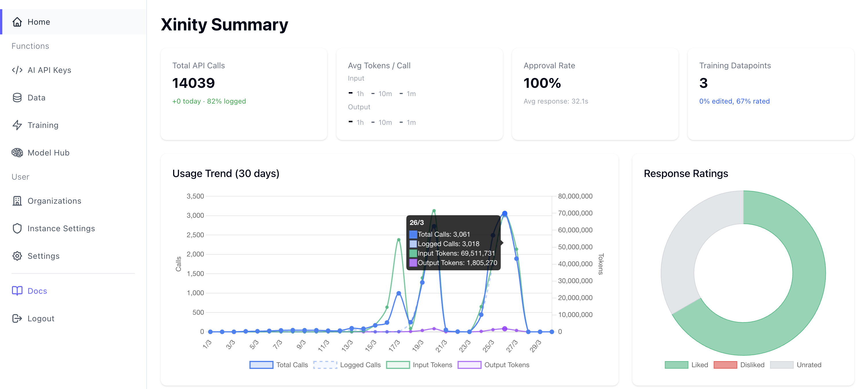868x389 pixels.
Task: Open the Settings gear icon
Action: click(17, 256)
